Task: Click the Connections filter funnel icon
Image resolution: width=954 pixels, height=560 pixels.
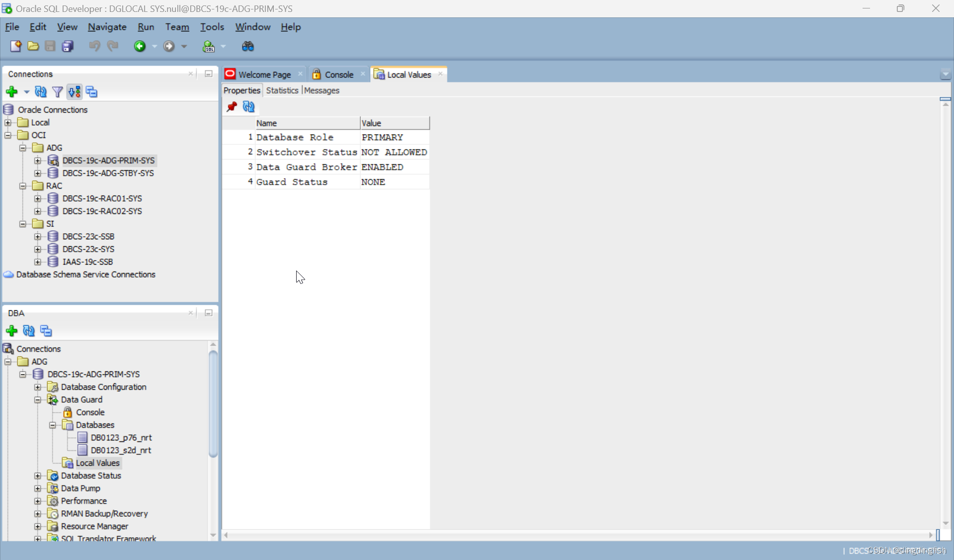Action: (58, 92)
